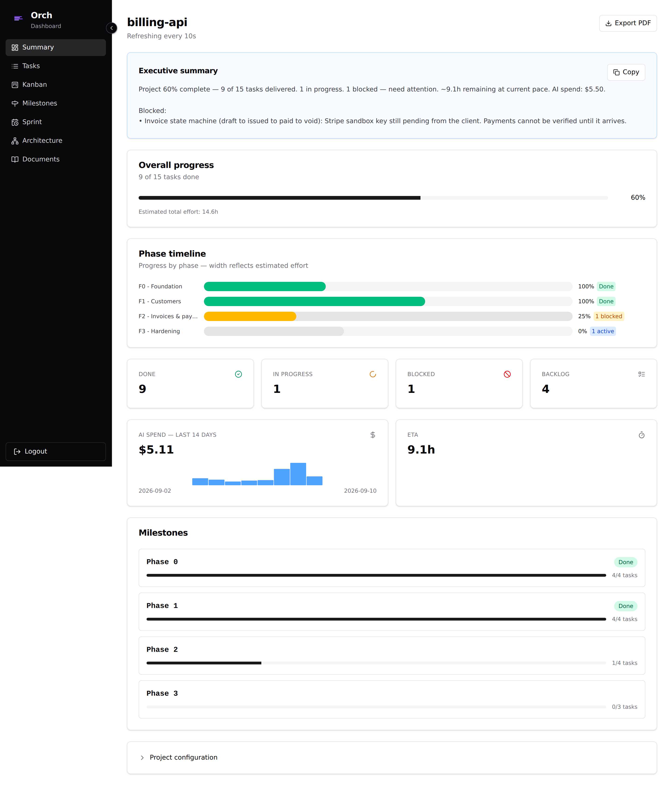Click the Backlog stat card
Screen dimensions: 672x789
tap(593, 384)
